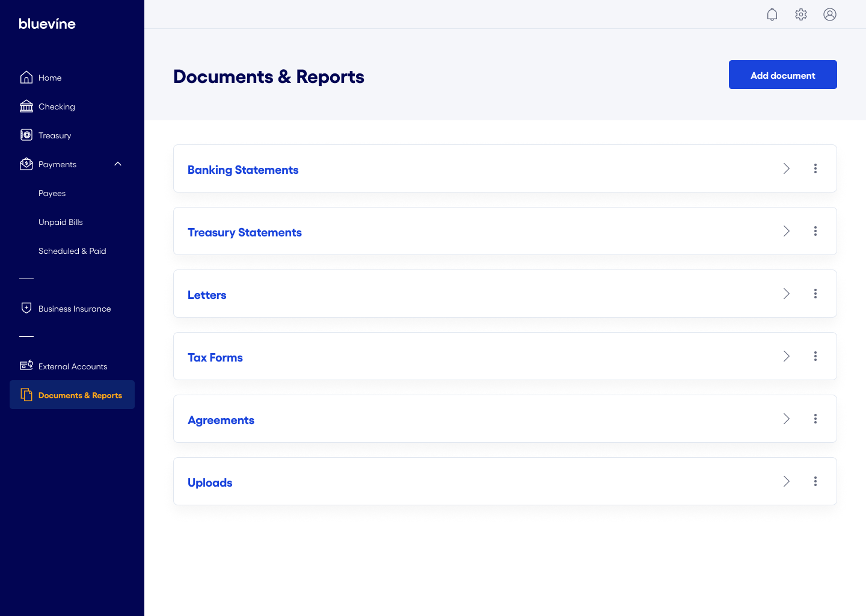Click the Payments envelope icon
The image size is (866, 616).
coord(26,164)
